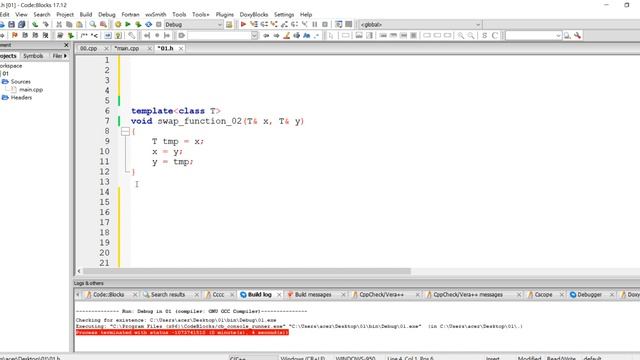This screenshot has height=360, width=640.
Task: Click the green Run arrow icon
Action: click(128, 24)
